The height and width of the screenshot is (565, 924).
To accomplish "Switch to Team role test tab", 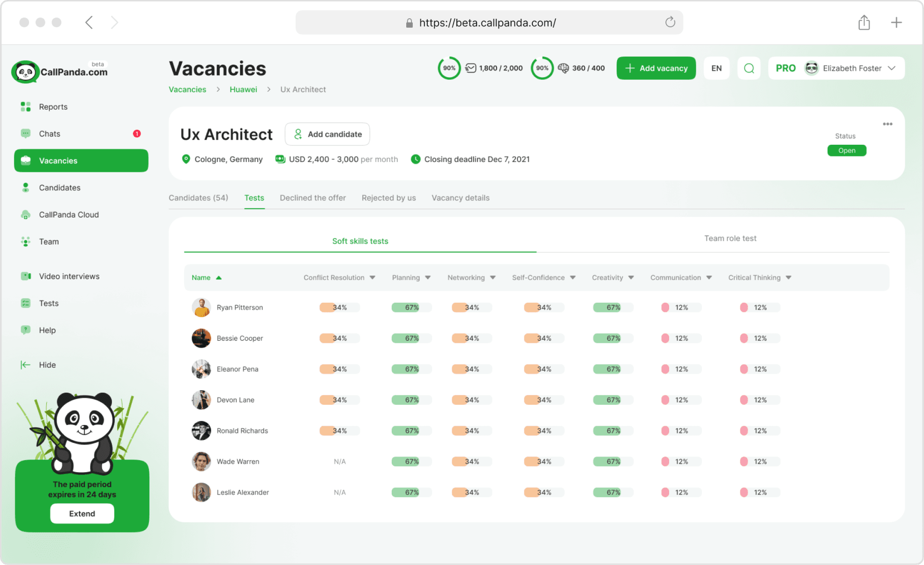I will coord(730,238).
